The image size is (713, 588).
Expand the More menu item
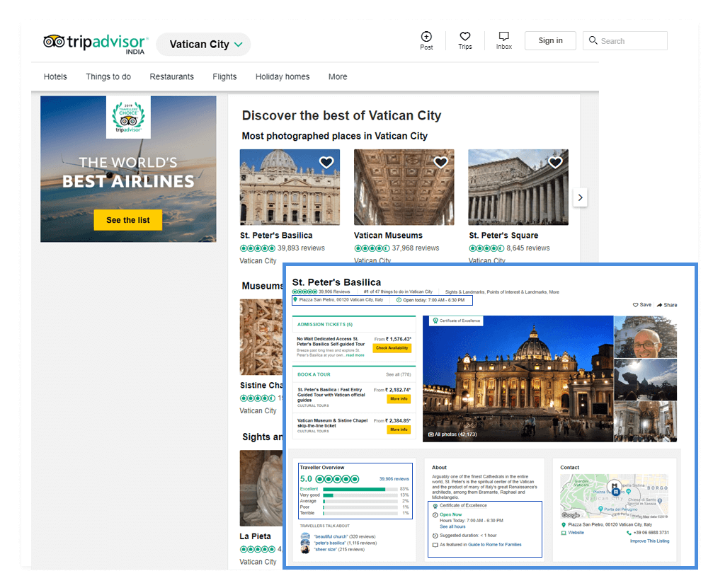[x=338, y=76]
